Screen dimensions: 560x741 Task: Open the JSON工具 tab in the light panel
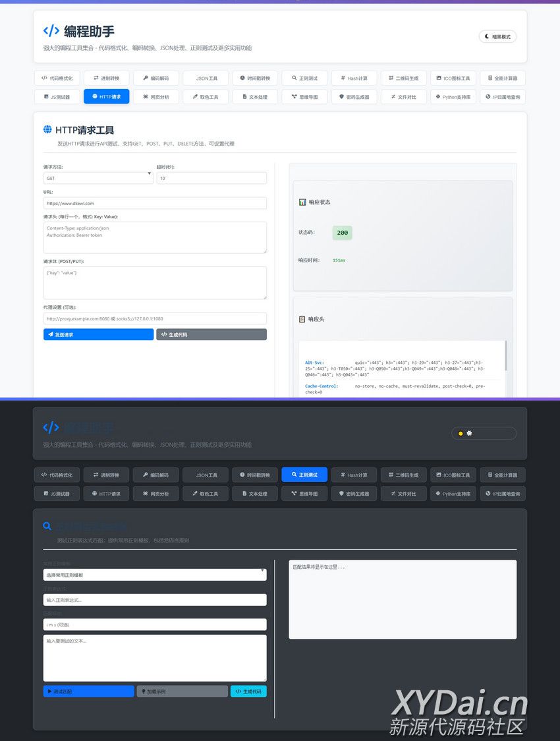[206, 78]
